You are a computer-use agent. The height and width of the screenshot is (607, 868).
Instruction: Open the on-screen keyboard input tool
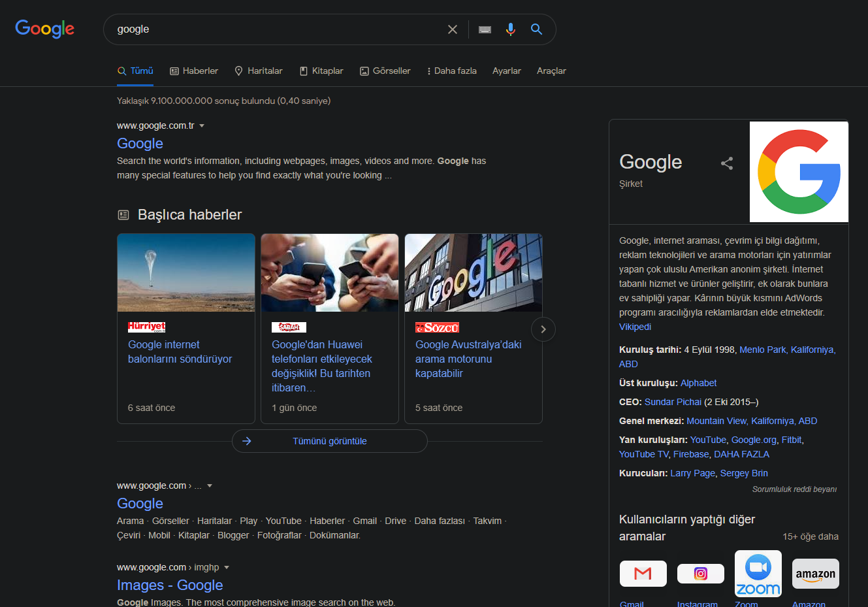(485, 29)
